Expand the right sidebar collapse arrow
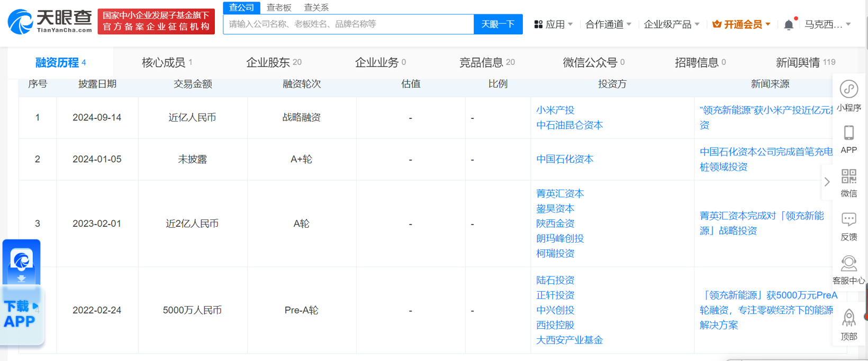Viewport: 868px width, 361px height. [x=827, y=182]
